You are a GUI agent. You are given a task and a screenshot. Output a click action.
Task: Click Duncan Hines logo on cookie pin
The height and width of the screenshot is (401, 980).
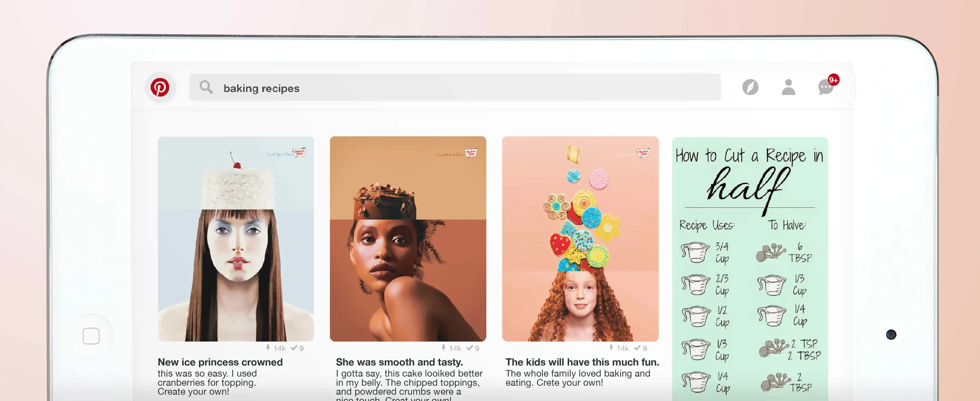point(643,153)
